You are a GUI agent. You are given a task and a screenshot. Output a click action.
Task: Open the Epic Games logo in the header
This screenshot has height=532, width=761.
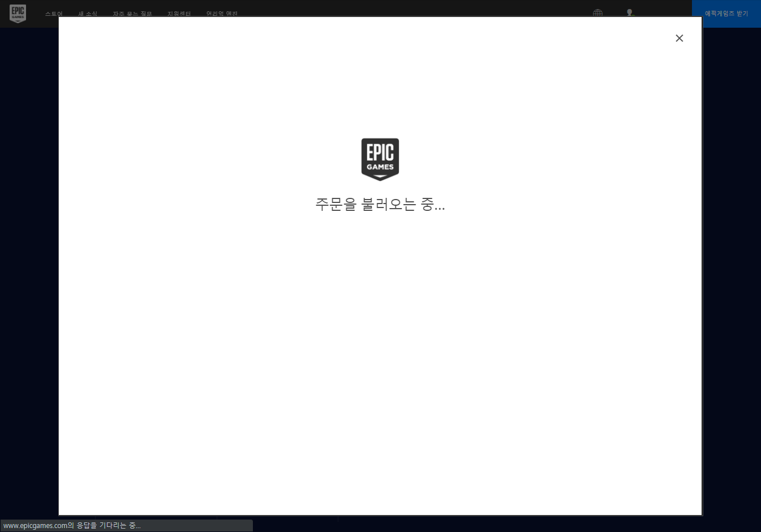pyautogui.click(x=18, y=13)
